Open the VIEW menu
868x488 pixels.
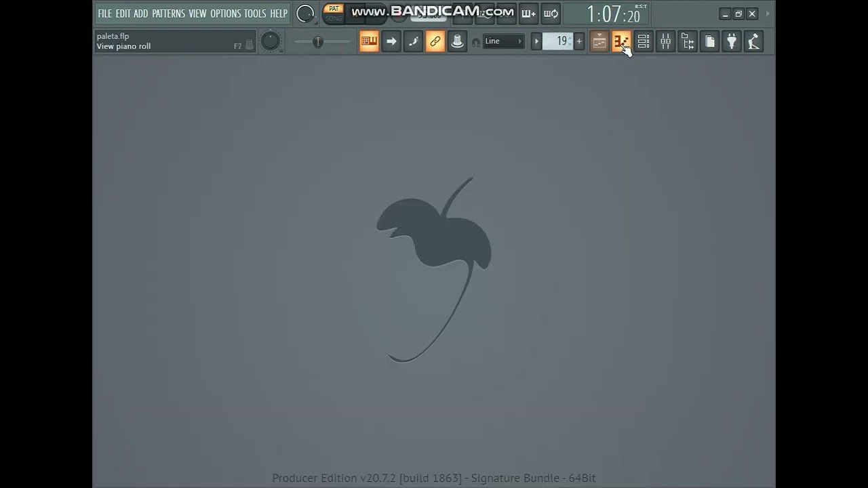pos(197,14)
